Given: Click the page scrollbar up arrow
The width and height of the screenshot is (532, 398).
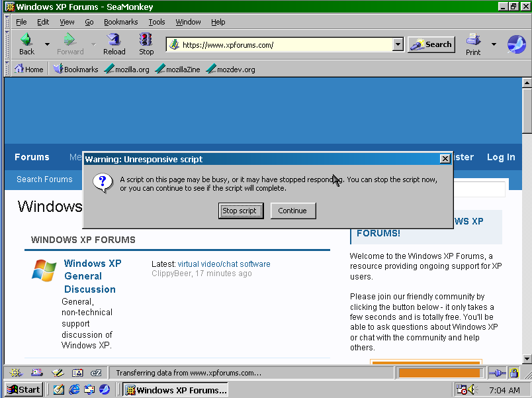Looking at the screenshot, I should tap(527, 83).
